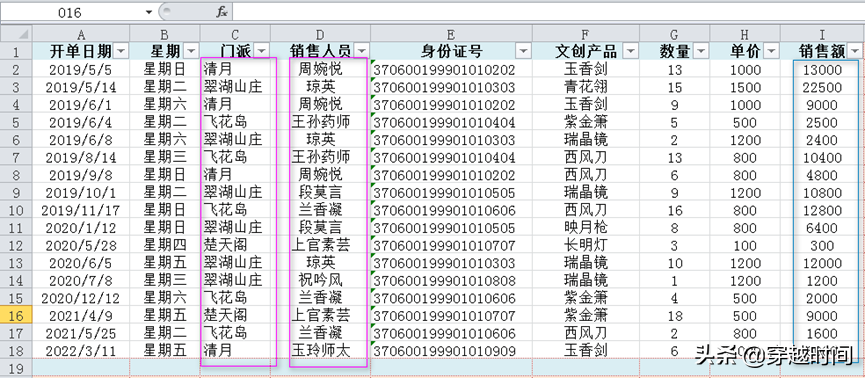Select highlighted row 16 header

16,316
